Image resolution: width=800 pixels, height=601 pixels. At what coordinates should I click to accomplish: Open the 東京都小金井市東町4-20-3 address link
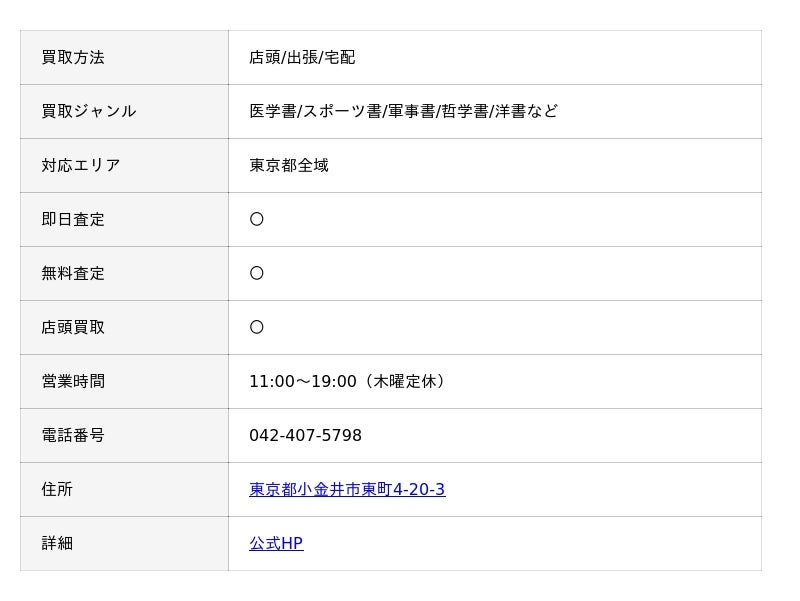(x=347, y=490)
